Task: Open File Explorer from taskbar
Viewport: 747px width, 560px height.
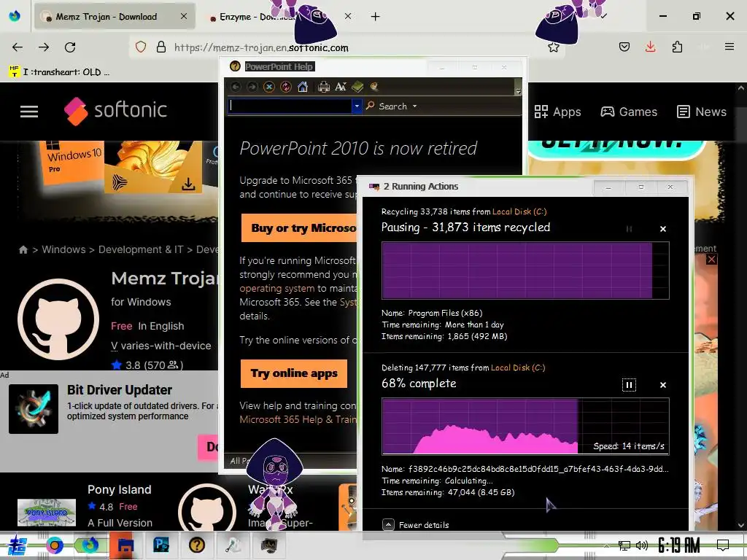Action: (x=125, y=545)
